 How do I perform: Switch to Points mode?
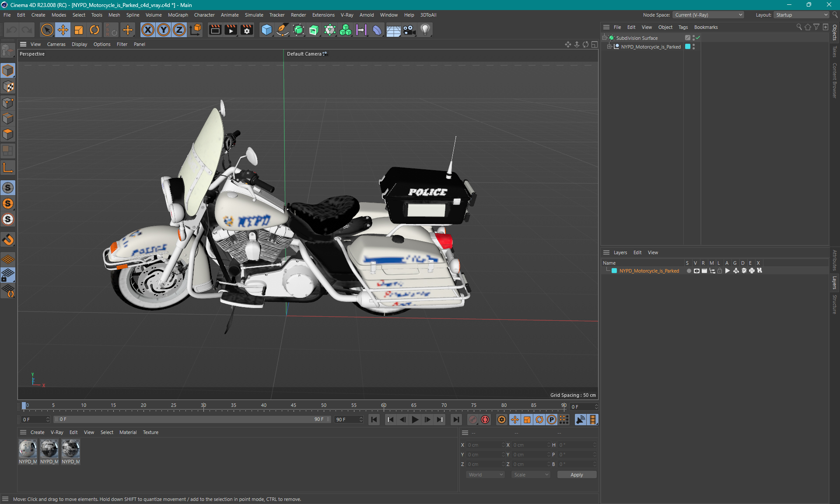pos(8,103)
